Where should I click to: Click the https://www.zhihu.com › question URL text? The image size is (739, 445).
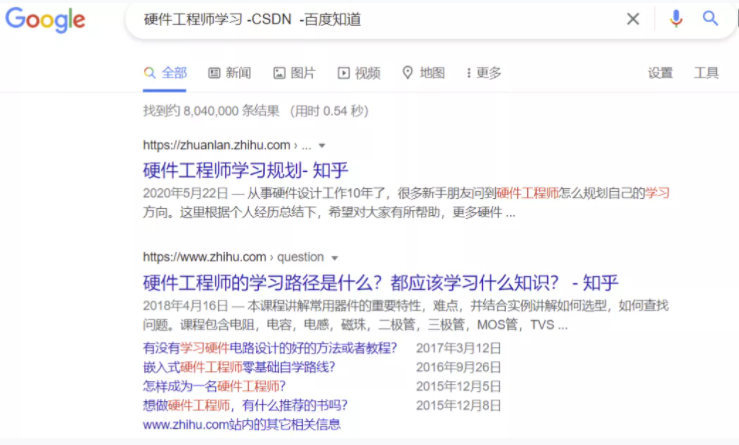tap(233, 257)
